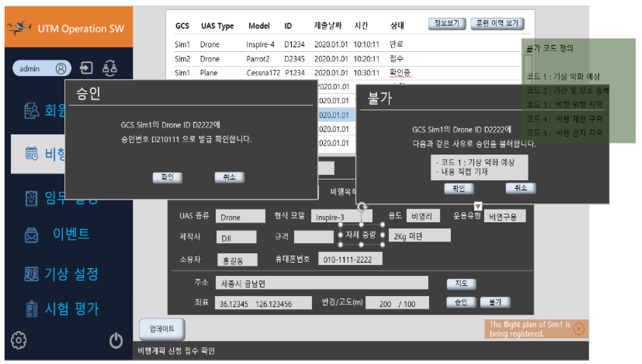Click the 제작사 DJI field
This screenshot has height=364, width=642.
tap(236, 237)
